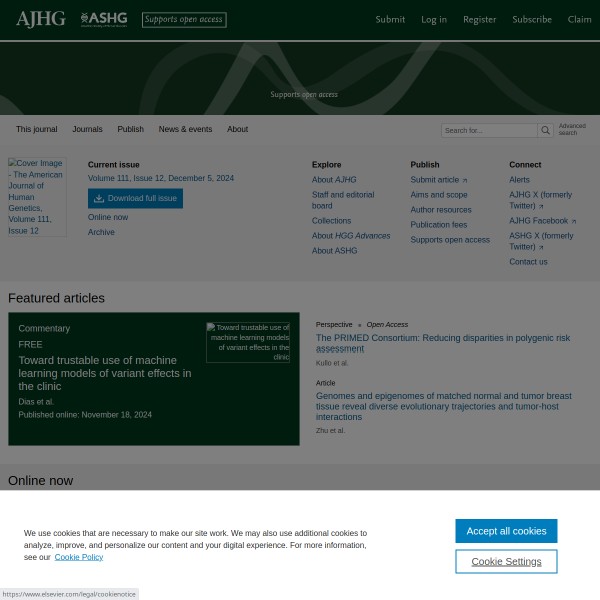The image size is (600, 600).
Task: Open the News & events menu
Action: [x=185, y=129]
